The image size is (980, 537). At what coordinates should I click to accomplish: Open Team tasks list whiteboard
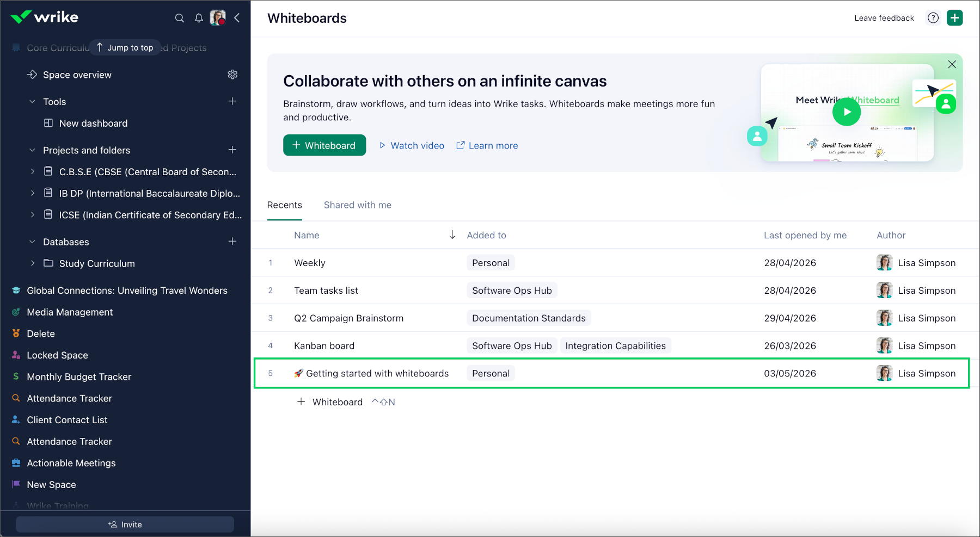click(326, 291)
